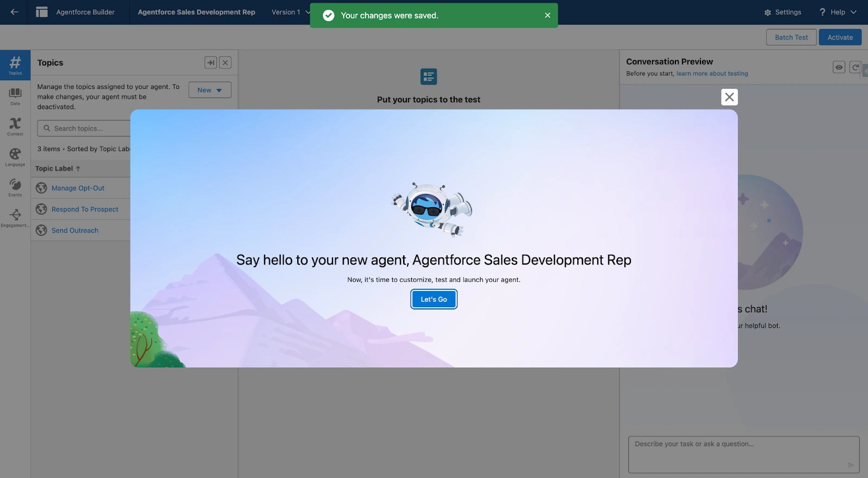
Task: Follow the learn more about testing link
Action: point(712,74)
